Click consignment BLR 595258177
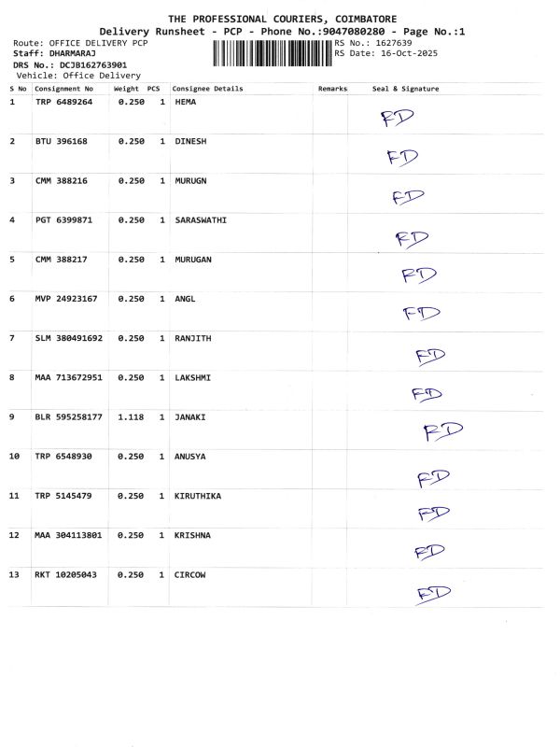The height and width of the screenshot is (747, 560). tap(69, 416)
